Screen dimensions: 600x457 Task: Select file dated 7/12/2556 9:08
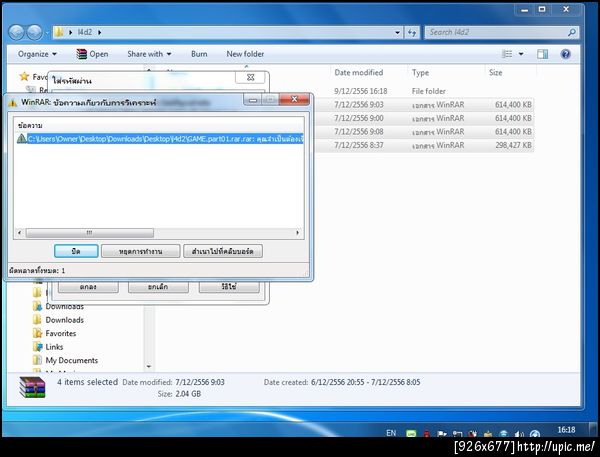(423, 132)
